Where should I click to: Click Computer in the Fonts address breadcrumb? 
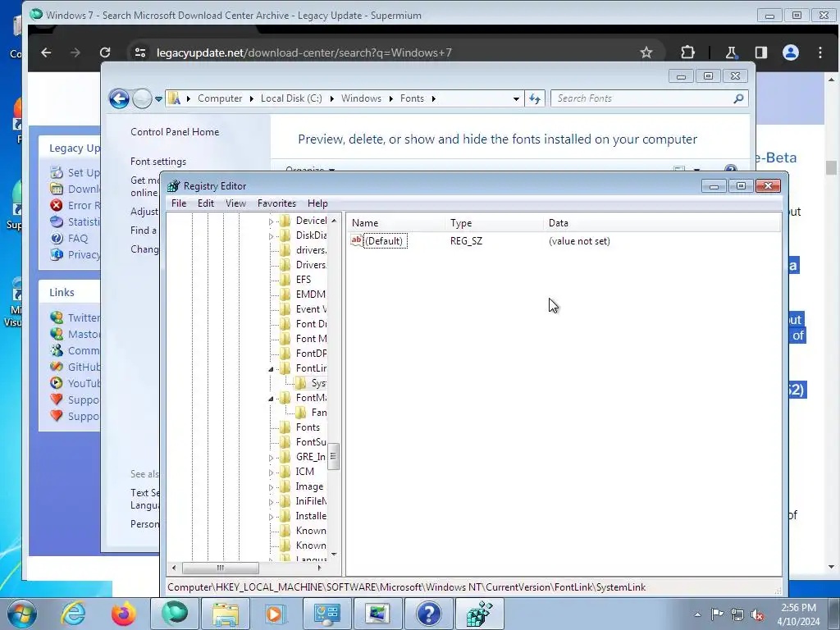pyautogui.click(x=220, y=98)
